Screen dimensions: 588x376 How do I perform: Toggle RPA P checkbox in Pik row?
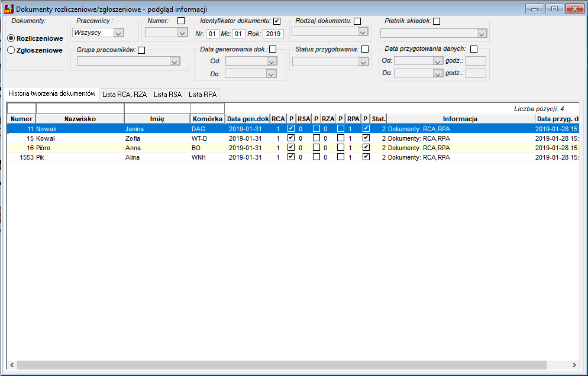coord(366,157)
